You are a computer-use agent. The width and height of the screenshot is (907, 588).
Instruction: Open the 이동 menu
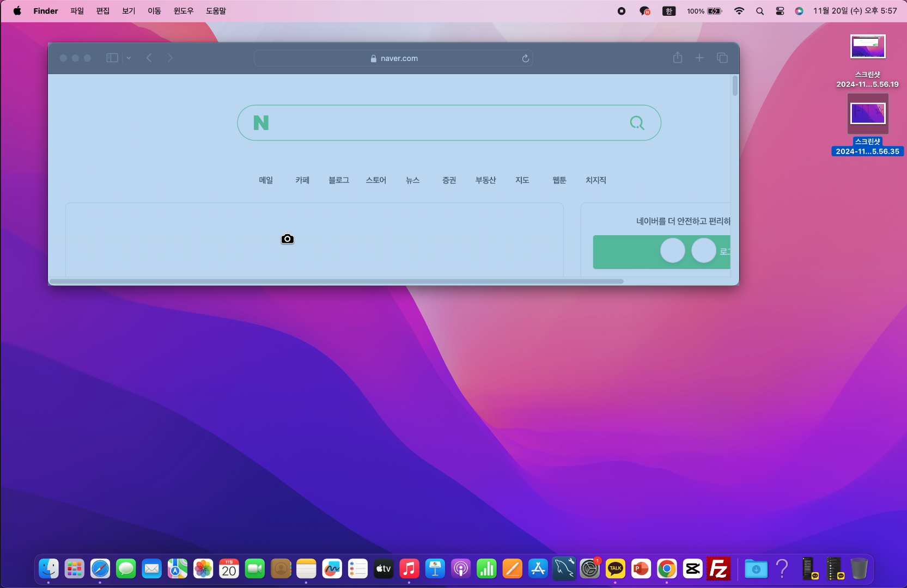pos(154,11)
